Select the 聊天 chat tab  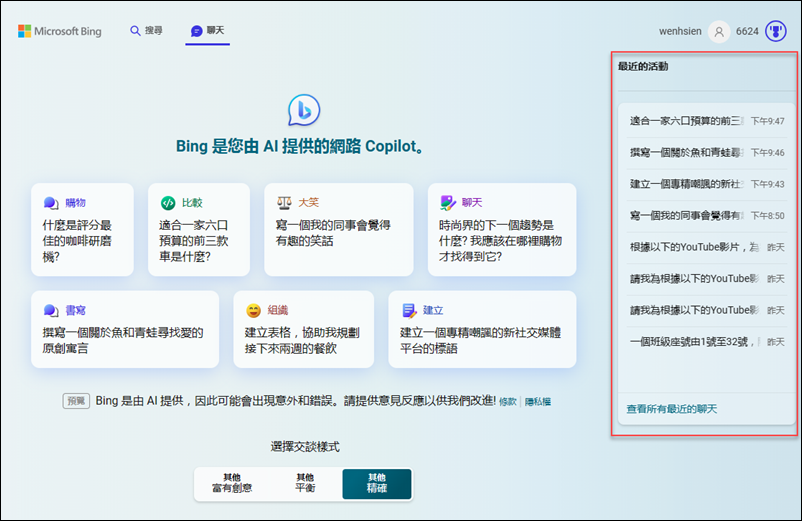(207, 31)
